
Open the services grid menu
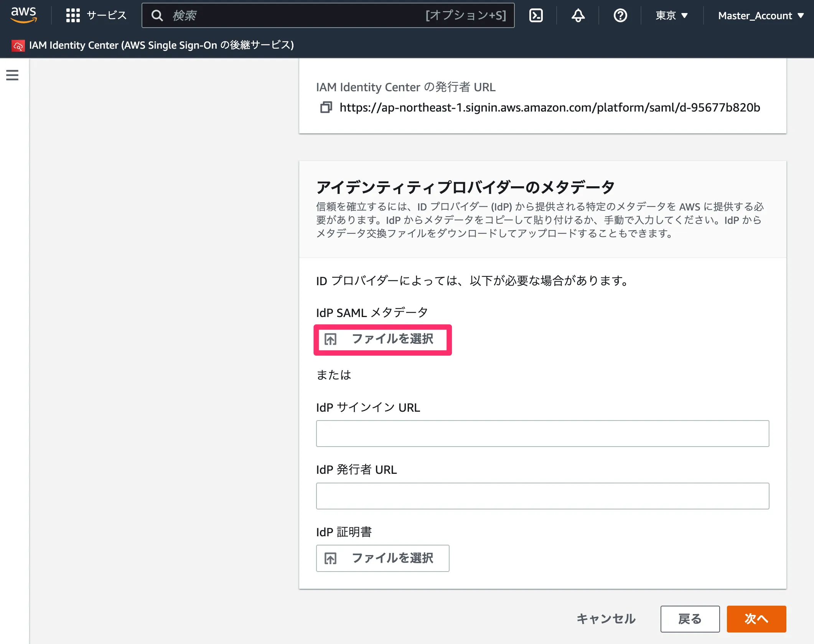(73, 15)
